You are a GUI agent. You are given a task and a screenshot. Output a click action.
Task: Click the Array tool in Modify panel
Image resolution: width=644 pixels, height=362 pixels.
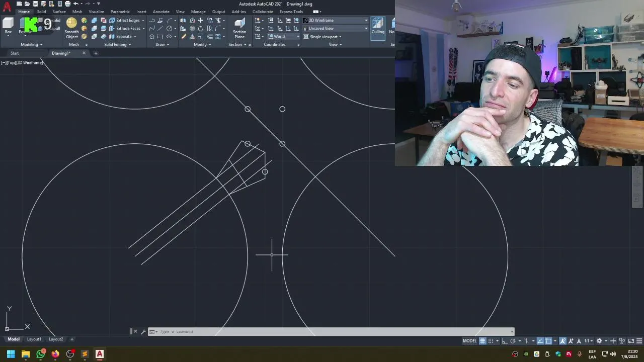tap(218, 37)
